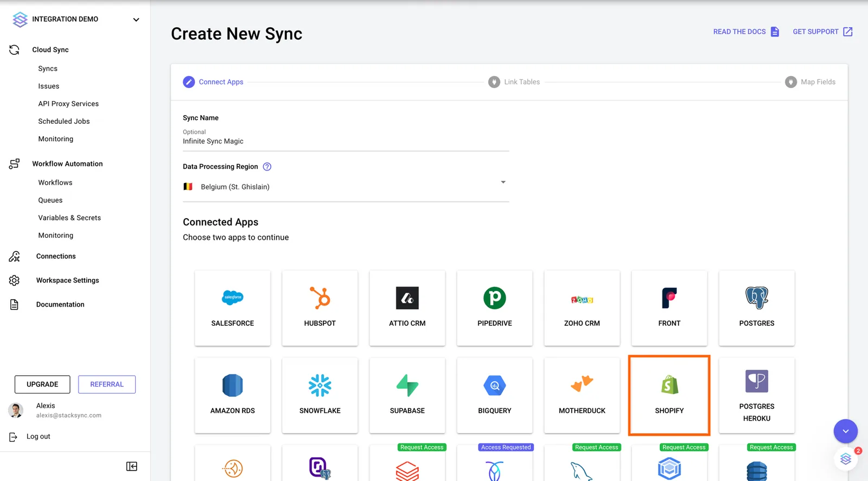This screenshot has height=481, width=868.
Task: Choose the Zoho CRM app card
Action: [582, 308]
